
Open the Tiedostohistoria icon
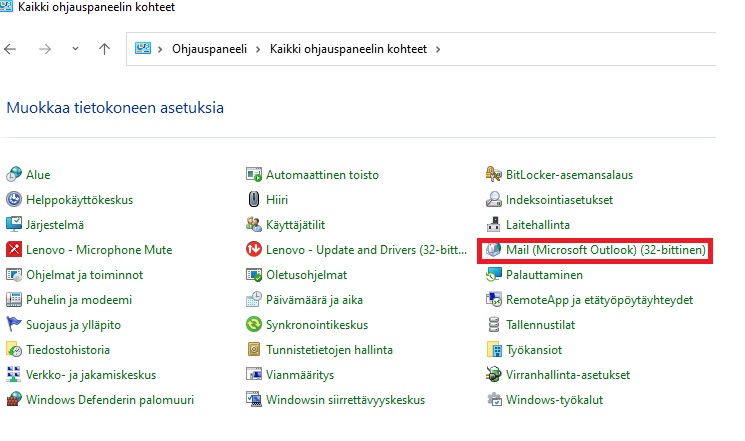[14, 350]
